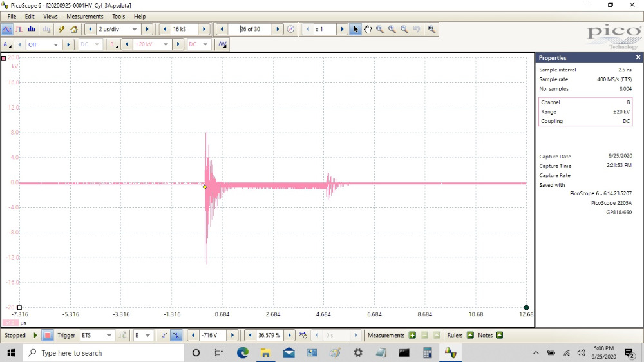644x362 pixels.
Task: Open the home/startup settings icon
Action: tap(74, 29)
